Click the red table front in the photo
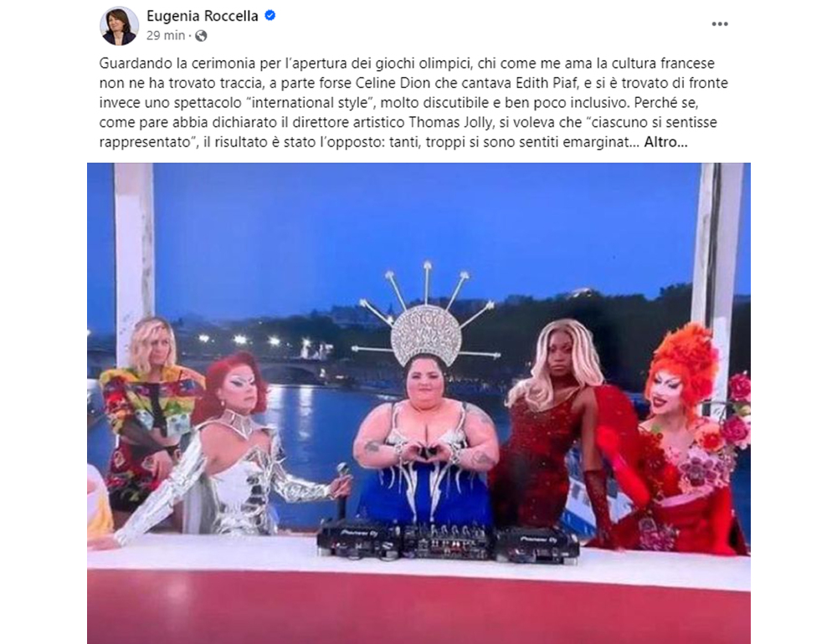This screenshot has height=644, width=837. click(418, 608)
